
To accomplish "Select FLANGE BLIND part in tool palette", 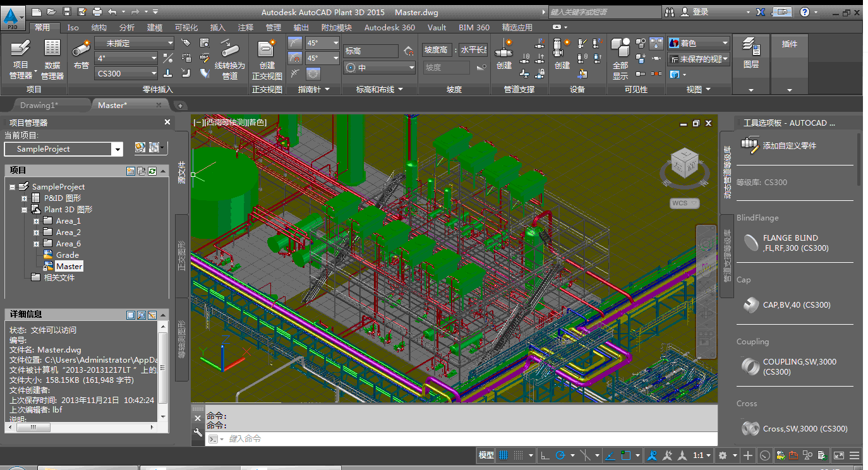I will pos(790,243).
